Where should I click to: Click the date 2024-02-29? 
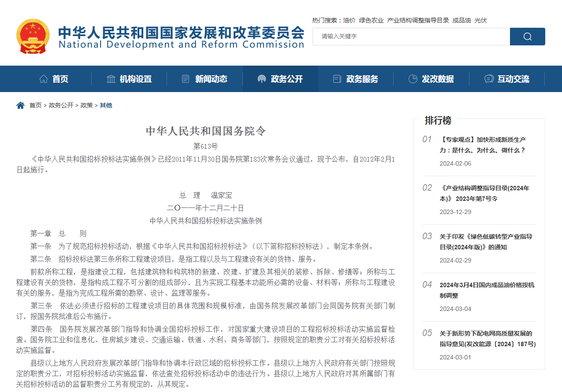click(455, 260)
